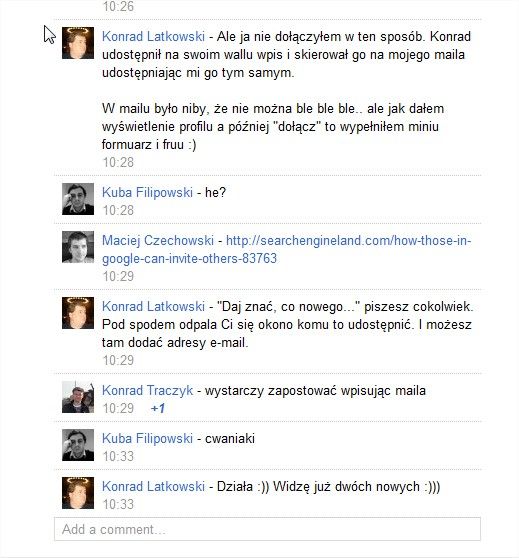This screenshot has width=519, height=558.
Task: Click Konrad Latkowski's name on the last comment
Action: click(153, 486)
